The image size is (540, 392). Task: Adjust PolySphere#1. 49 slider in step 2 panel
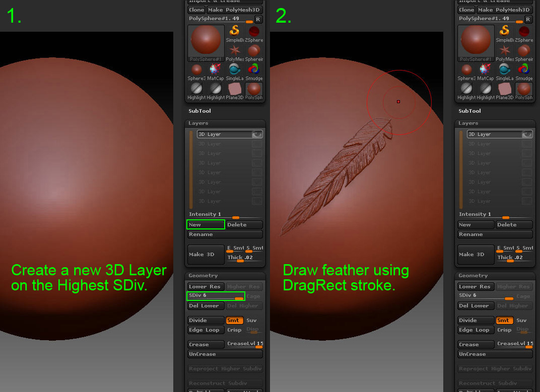coord(491,19)
